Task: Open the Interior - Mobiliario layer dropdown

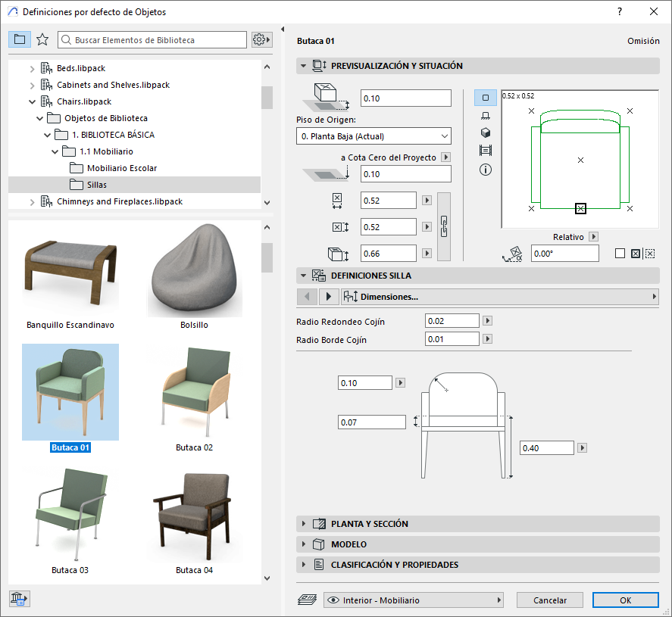Action: point(413,600)
